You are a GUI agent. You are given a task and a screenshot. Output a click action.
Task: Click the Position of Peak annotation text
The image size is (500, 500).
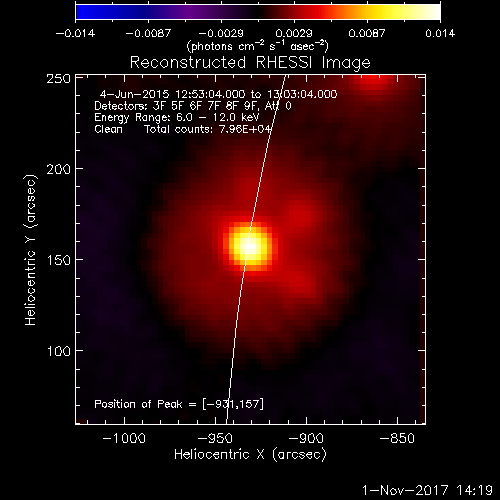coord(179,404)
